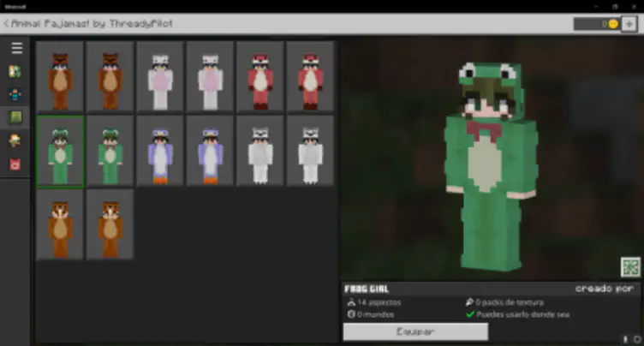Open the coin balance display
This screenshot has width=644, height=346.
pos(597,24)
